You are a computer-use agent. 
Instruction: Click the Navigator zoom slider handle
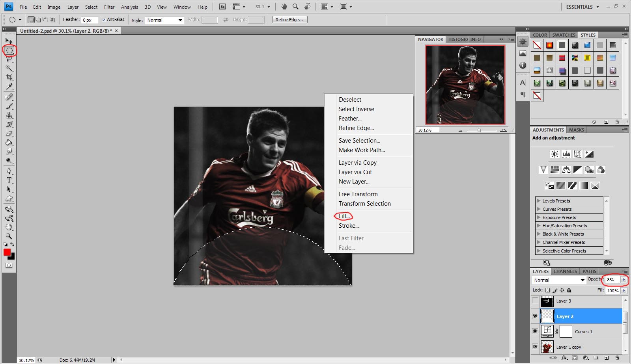click(x=479, y=130)
